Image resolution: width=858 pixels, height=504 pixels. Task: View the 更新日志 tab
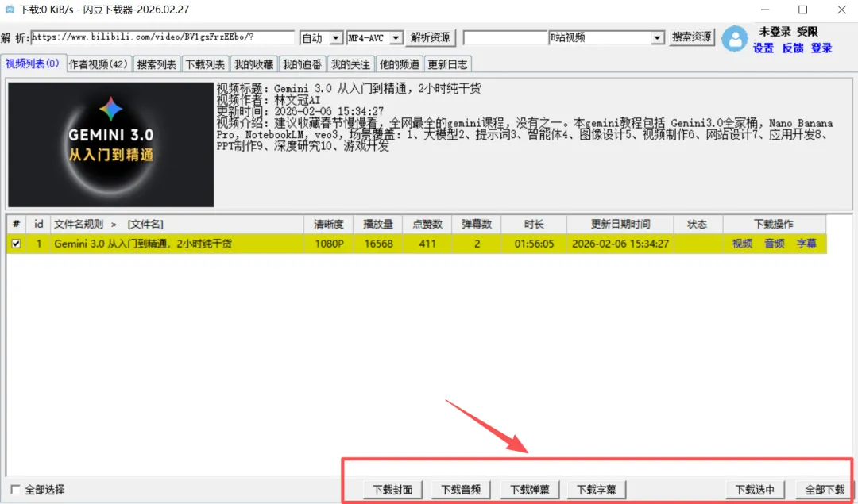tap(447, 64)
